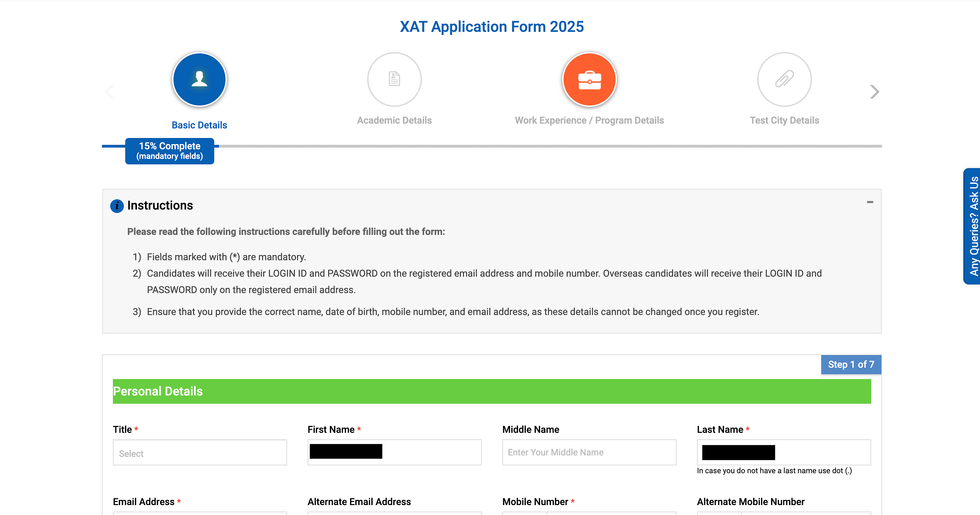Open the Title select dropdown
This screenshot has height=515, width=980.
(x=200, y=453)
